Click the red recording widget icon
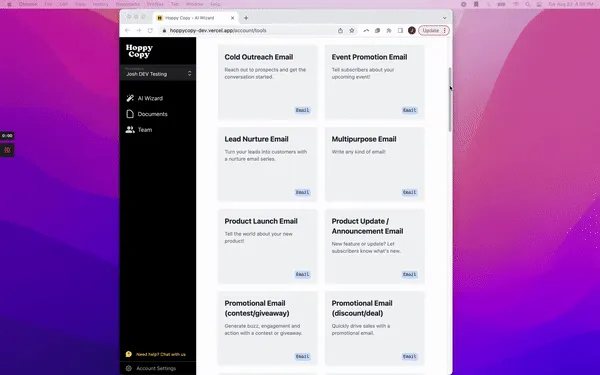This screenshot has height=375, width=600. tap(7, 150)
